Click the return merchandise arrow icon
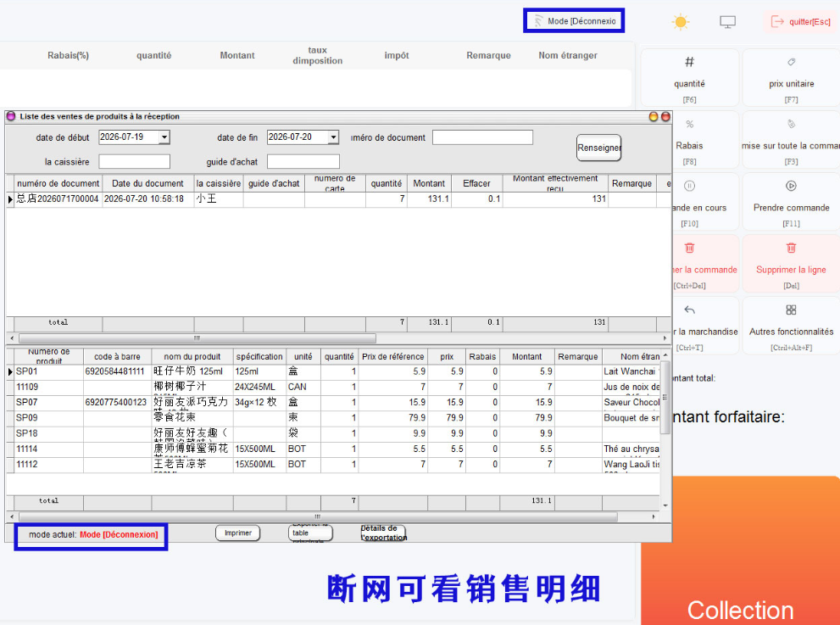Screen dimensions: 840x625 [x=689, y=310]
